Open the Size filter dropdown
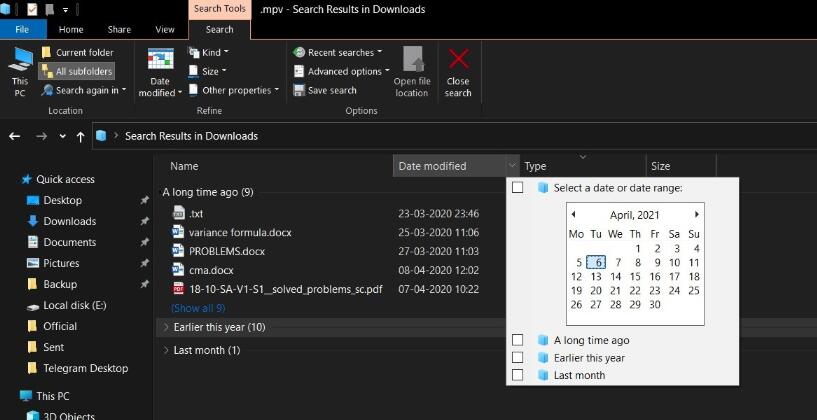The width and height of the screenshot is (817, 420). tap(207, 71)
